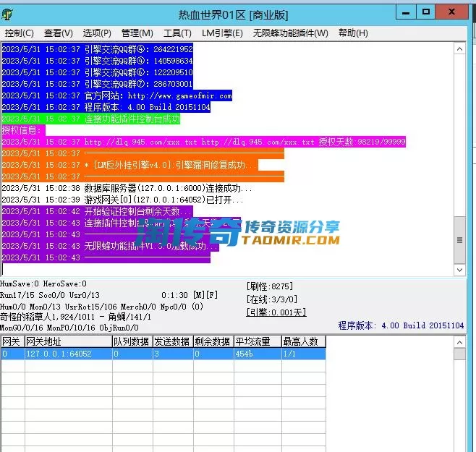Click the 开始验证控制台剩余天数 log line
The image size is (476, 452).
pos(97,211)
